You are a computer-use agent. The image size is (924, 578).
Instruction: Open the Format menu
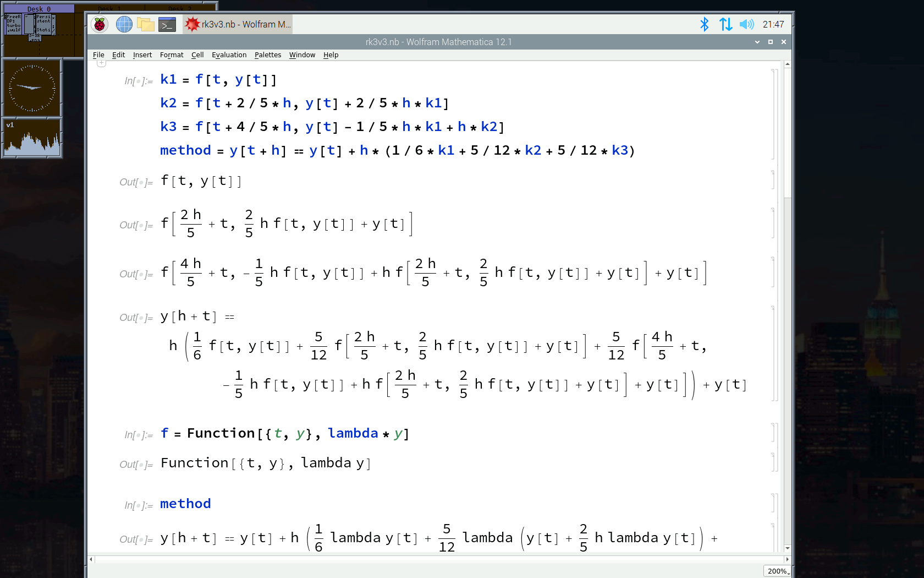172,55
